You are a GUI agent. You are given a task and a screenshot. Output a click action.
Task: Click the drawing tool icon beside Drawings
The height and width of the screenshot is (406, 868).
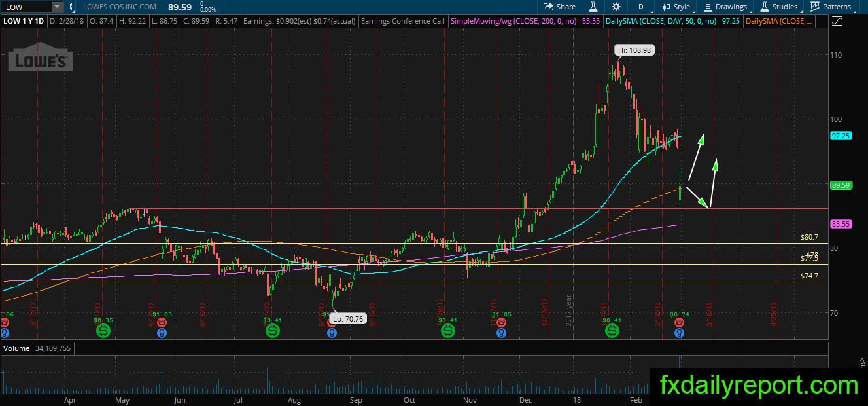(x=708, y=7)
